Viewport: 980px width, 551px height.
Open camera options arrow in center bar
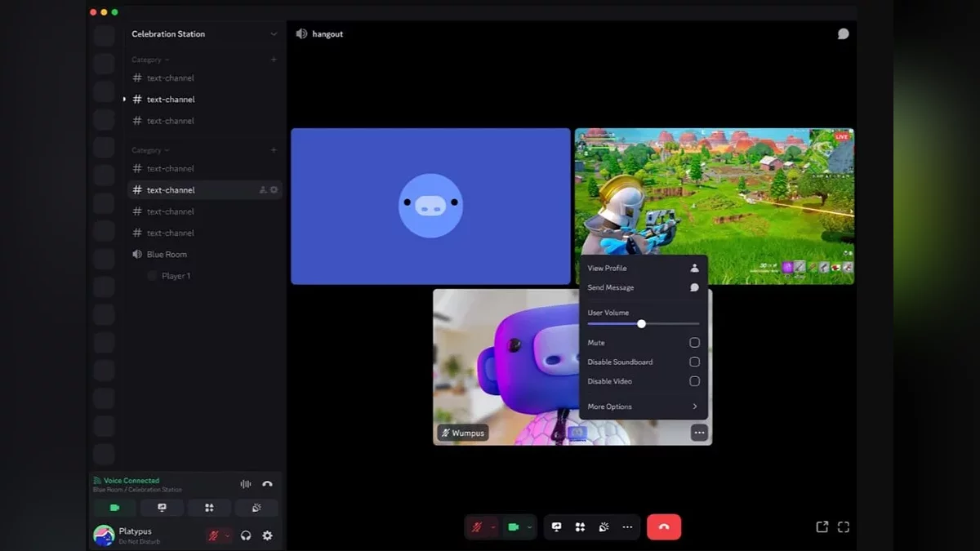(x=529, y=527)
